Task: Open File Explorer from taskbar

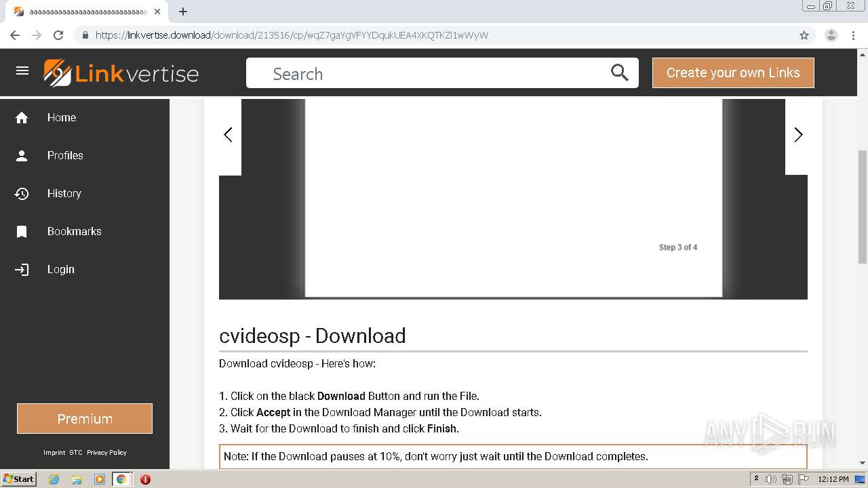Action: point(77,479)
